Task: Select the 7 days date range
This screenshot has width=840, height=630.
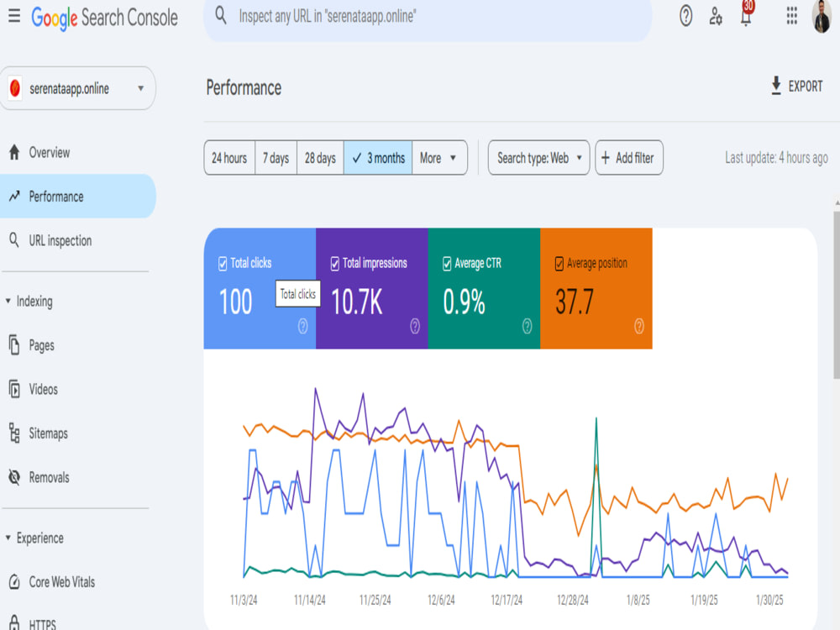Action: [276, 158]
